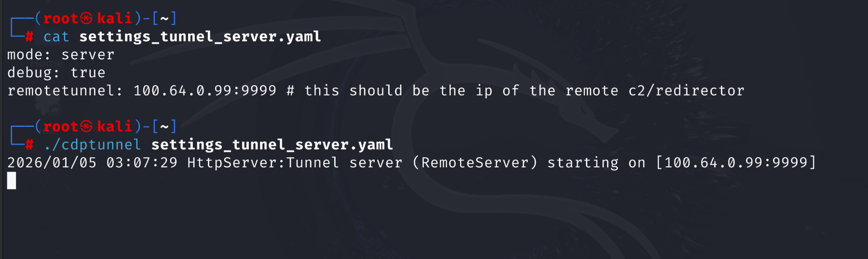Click the 'HttpServer:Tunnel' log text
868x259 pixels.
[x=263, y=163]
